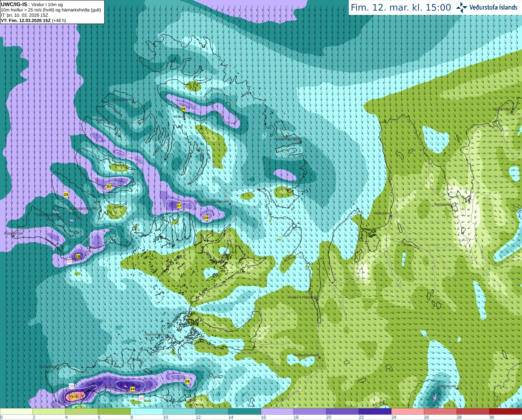
Task: Select the UWC/IG-IS model title text
Action: (14, 4)
